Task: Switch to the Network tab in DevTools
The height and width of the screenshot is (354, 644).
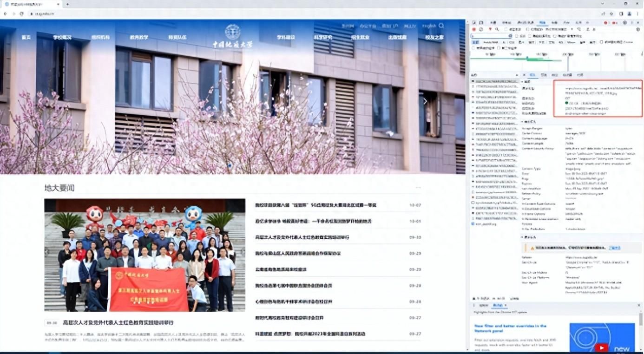Action: 542,22
